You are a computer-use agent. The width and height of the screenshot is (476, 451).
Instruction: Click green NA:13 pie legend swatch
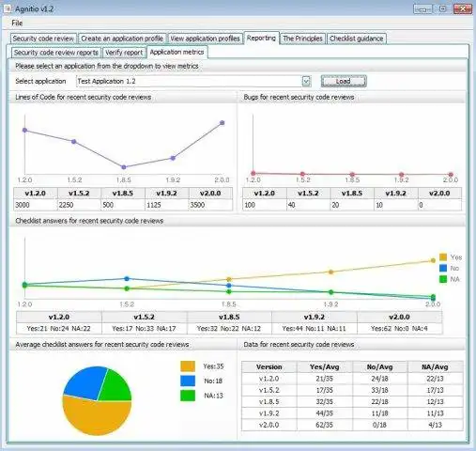click(x=188, y=396)
